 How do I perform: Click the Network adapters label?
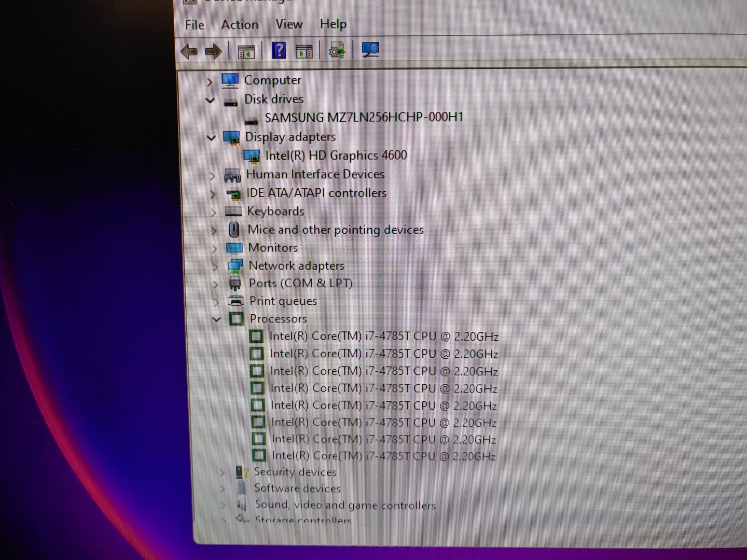[296, 265]
